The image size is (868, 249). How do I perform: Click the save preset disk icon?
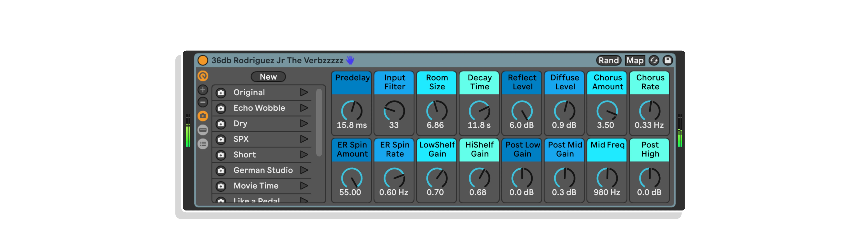[x=667, y=60]
